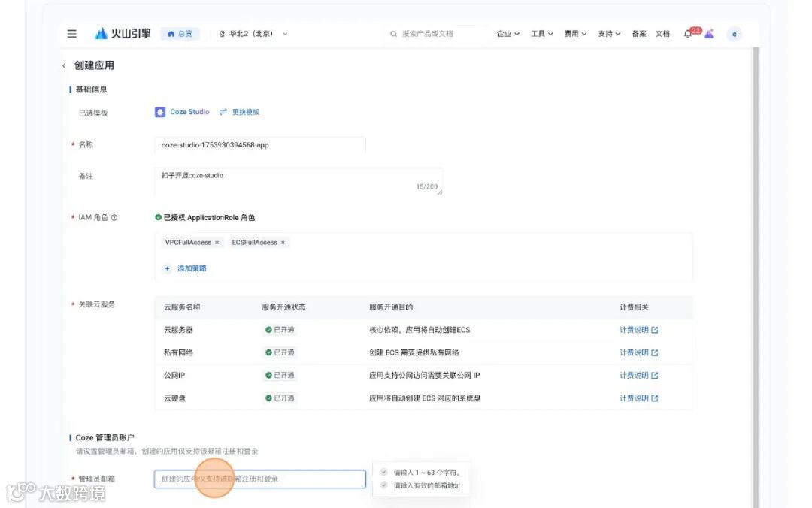Viewport: 812px width, 508px height.
Task: Click the 基础信息 section heading
Action: point(91,89)
